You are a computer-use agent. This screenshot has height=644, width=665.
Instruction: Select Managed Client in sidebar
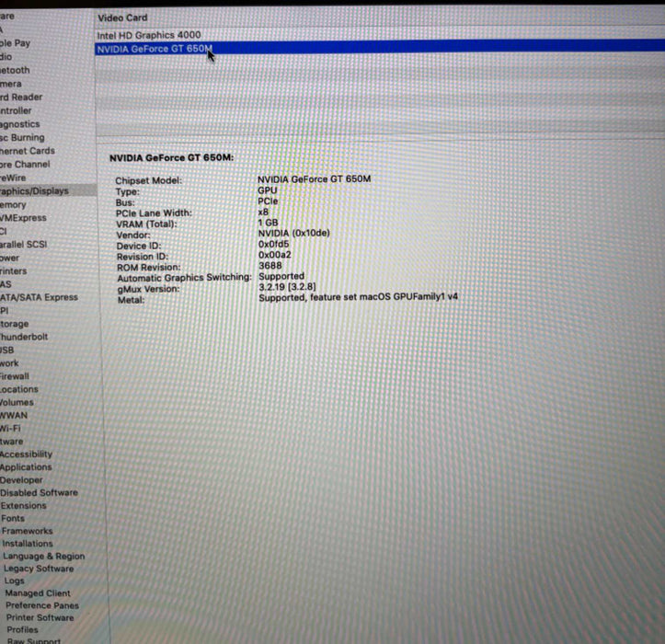[38, 593]
